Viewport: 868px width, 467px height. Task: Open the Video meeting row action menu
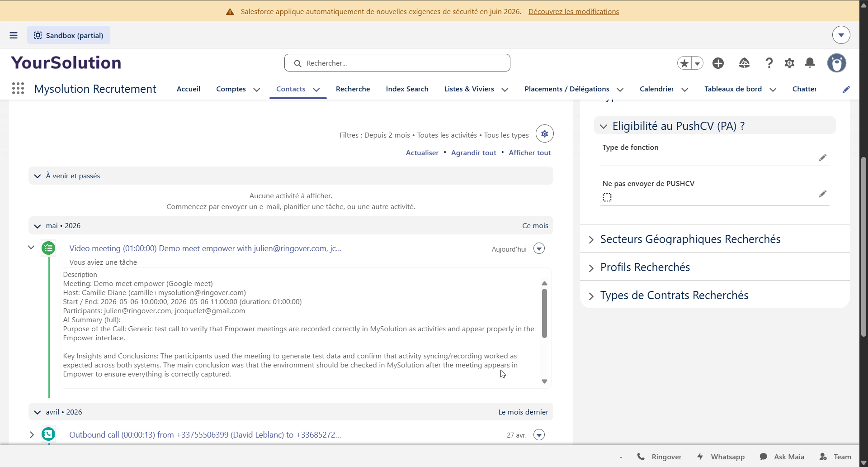tap(539, 248)
